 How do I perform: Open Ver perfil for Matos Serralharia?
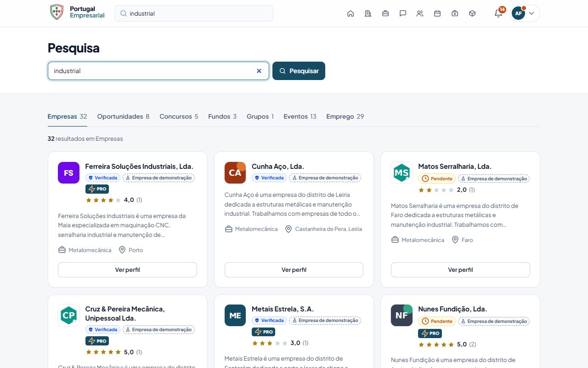coord(460,270)
